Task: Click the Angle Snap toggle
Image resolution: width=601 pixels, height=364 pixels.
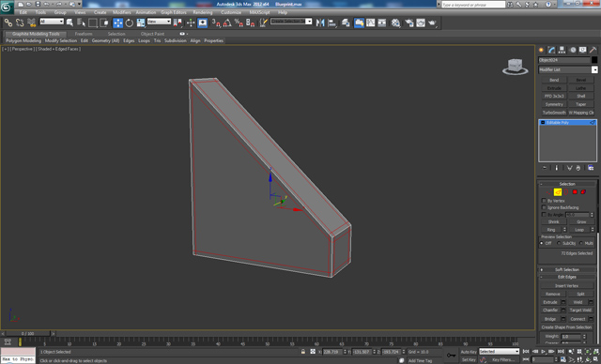Action: [227, 23]
